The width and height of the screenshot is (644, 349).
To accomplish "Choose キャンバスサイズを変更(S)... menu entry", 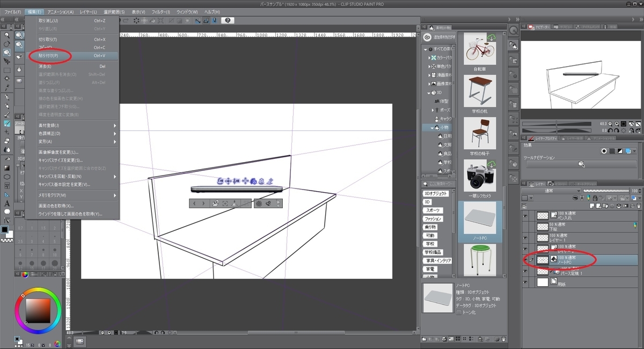I will [72, 160].
